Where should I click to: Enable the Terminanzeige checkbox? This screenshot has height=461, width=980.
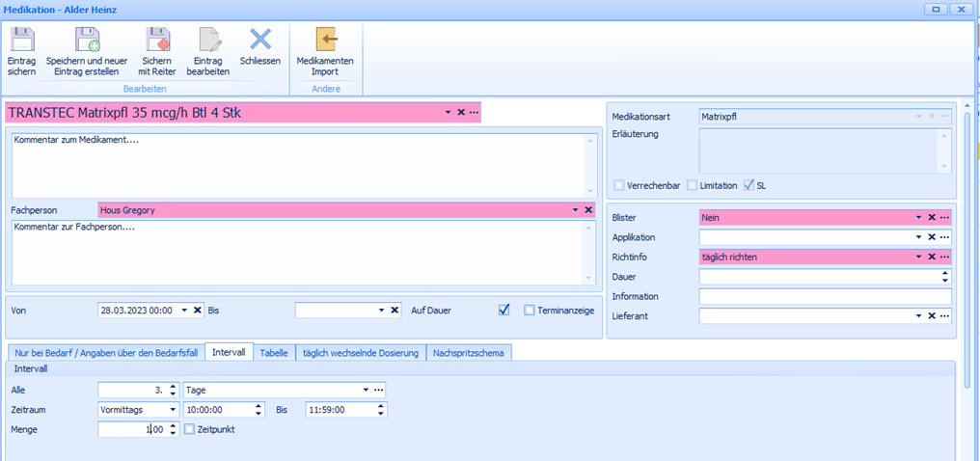click(x=530, y=311)
